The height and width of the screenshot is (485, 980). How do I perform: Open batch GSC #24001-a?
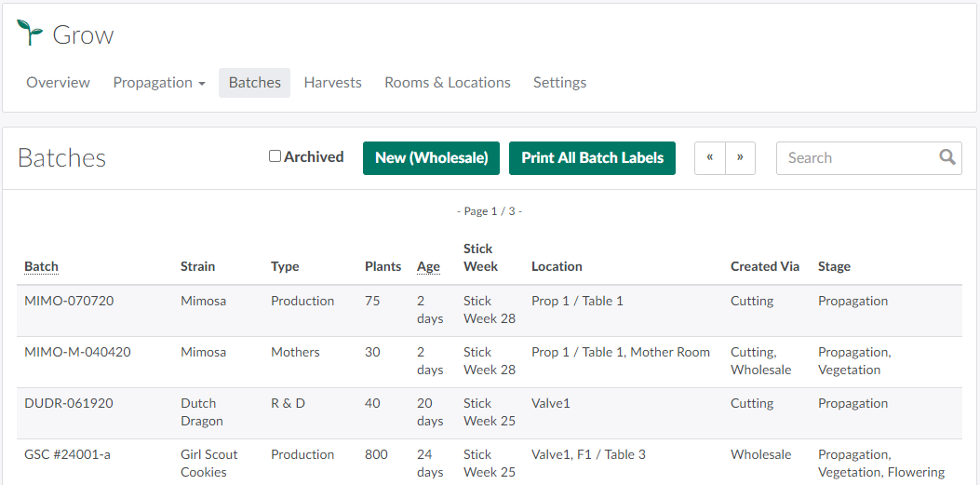[x=67, y=454]
